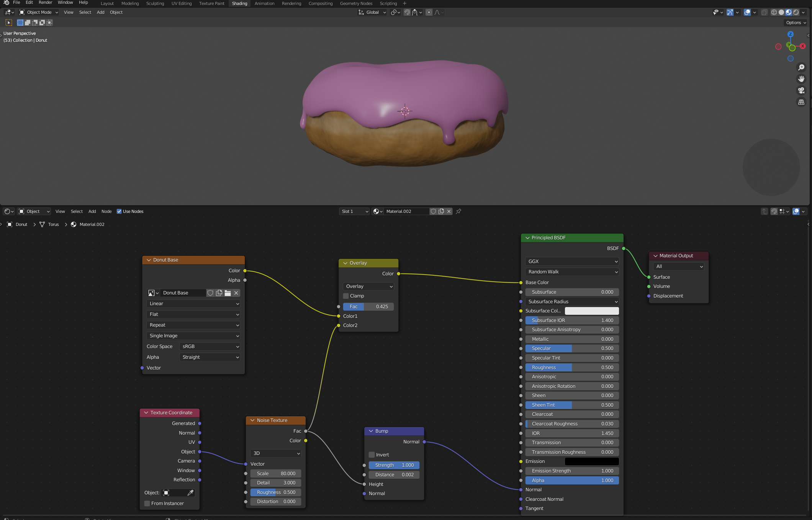
Task: Click the Material.002 name field
Action: 406,211
